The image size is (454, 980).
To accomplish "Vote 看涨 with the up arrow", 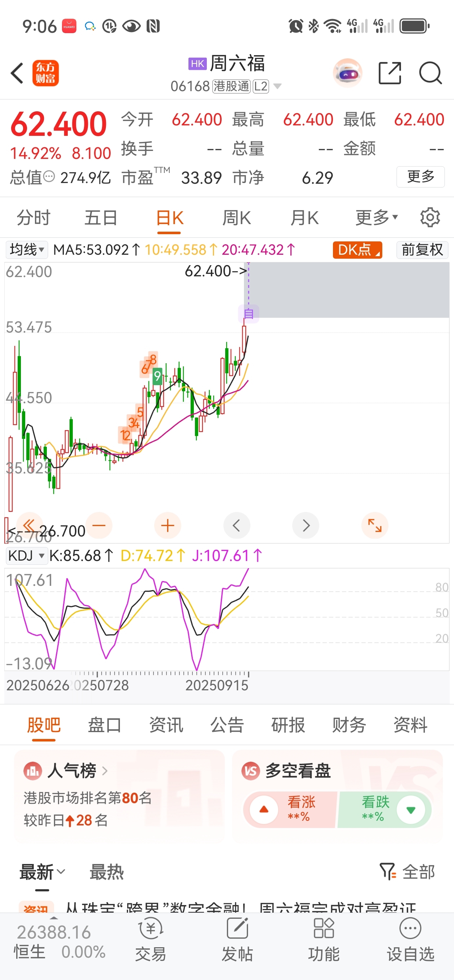I will point(264,810).
